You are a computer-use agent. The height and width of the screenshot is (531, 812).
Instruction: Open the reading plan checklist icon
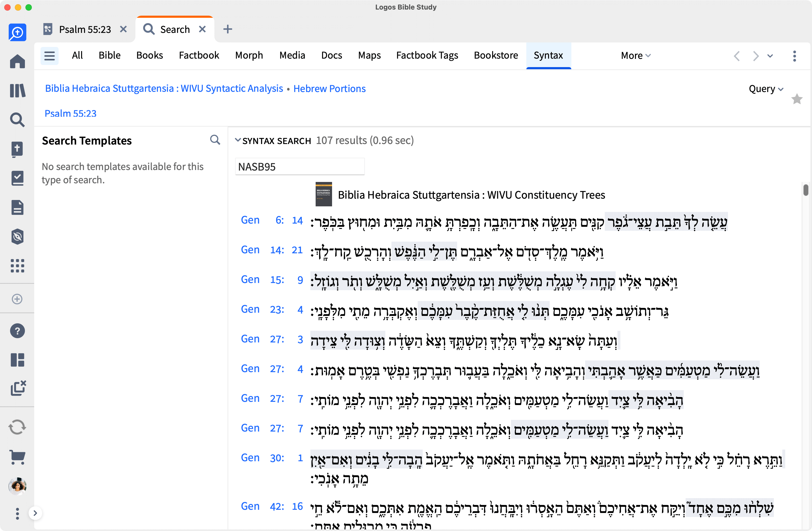pyautogui.click(x=17, y=178)
